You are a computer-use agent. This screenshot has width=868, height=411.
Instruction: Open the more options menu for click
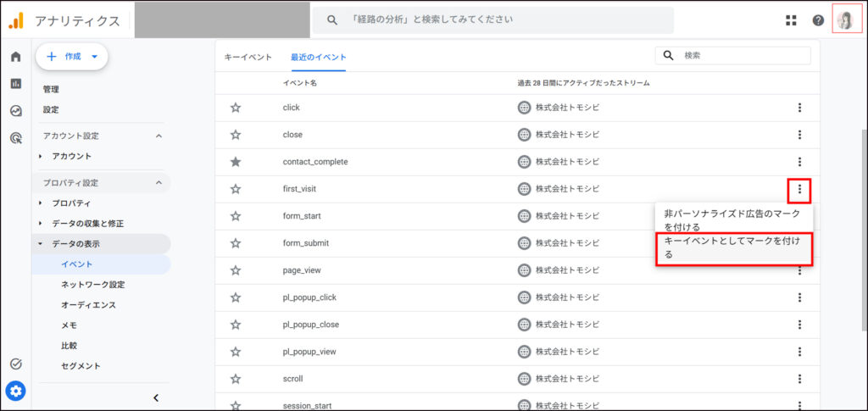(x=799, y=108)
